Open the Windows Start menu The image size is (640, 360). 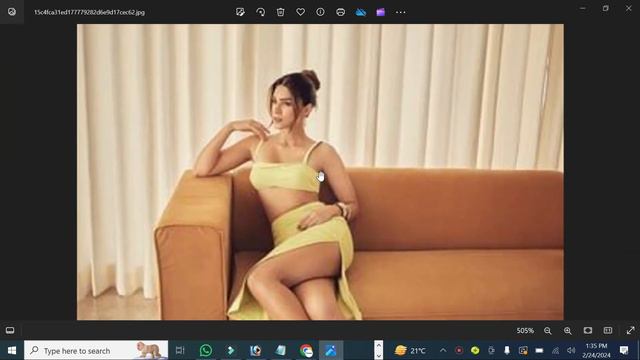12,350
